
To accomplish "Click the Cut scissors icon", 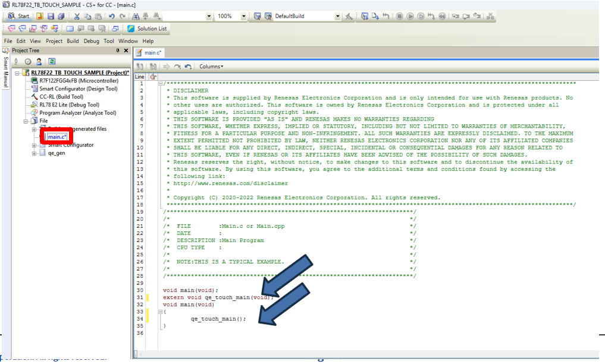I will [x=77, y=16].
